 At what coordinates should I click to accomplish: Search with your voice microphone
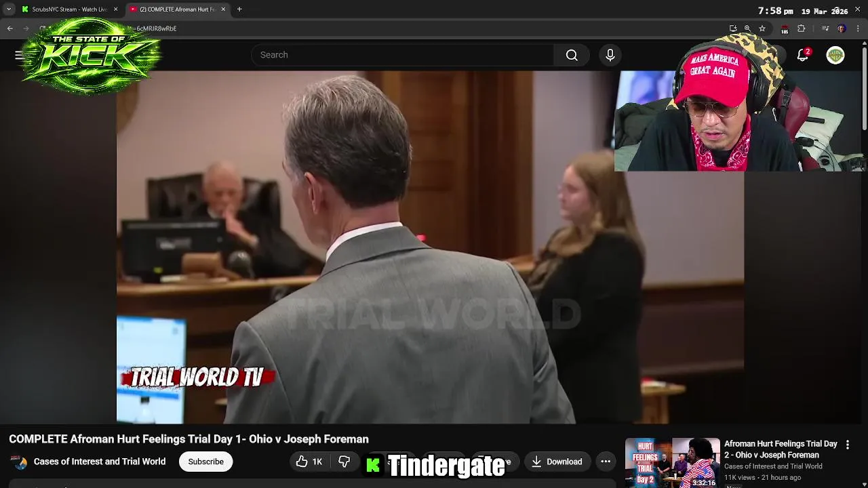point(610,55)
